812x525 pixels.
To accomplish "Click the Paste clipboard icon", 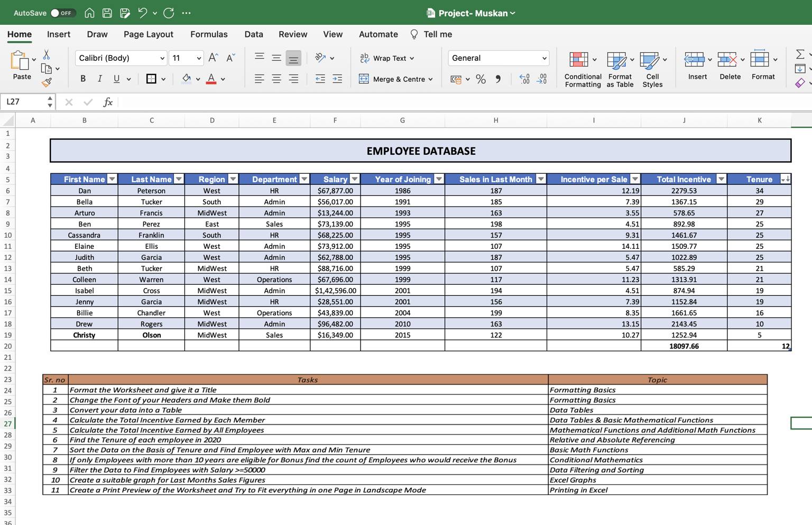I will tap(20, 61).
